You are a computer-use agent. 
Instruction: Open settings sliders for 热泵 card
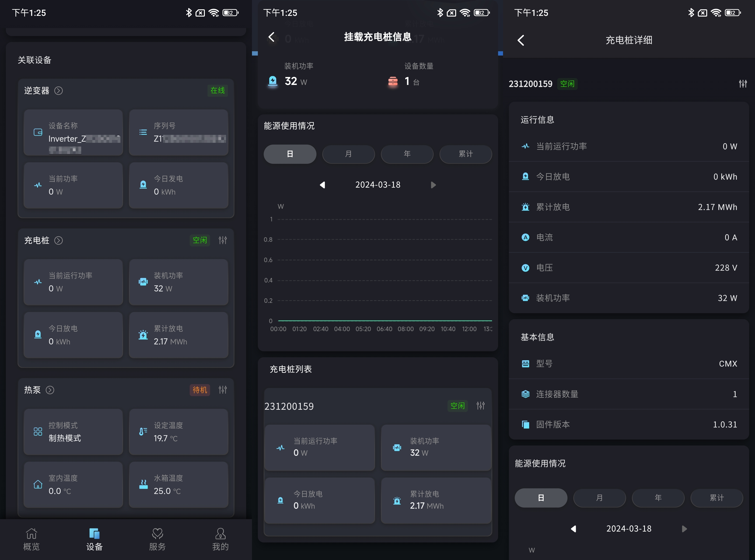[223, 390]
